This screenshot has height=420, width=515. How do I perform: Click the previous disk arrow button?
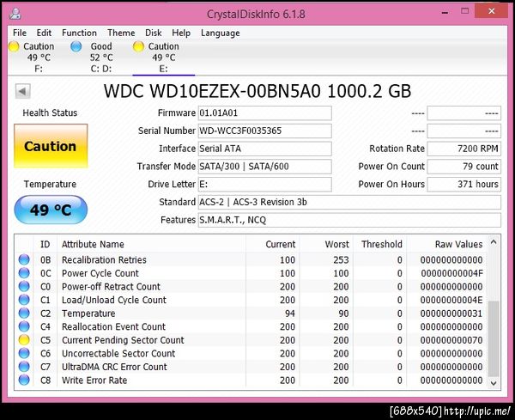point(22,91)
